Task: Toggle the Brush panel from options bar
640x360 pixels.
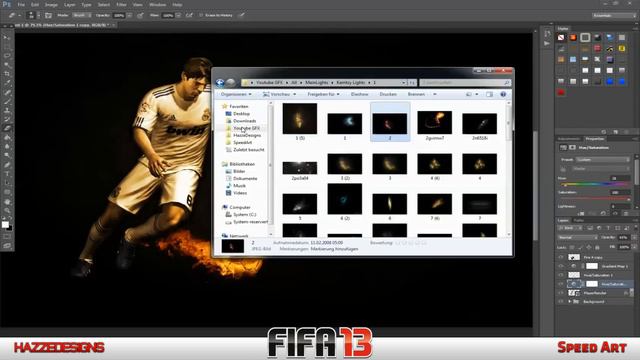Action: [x=48, y=16]
